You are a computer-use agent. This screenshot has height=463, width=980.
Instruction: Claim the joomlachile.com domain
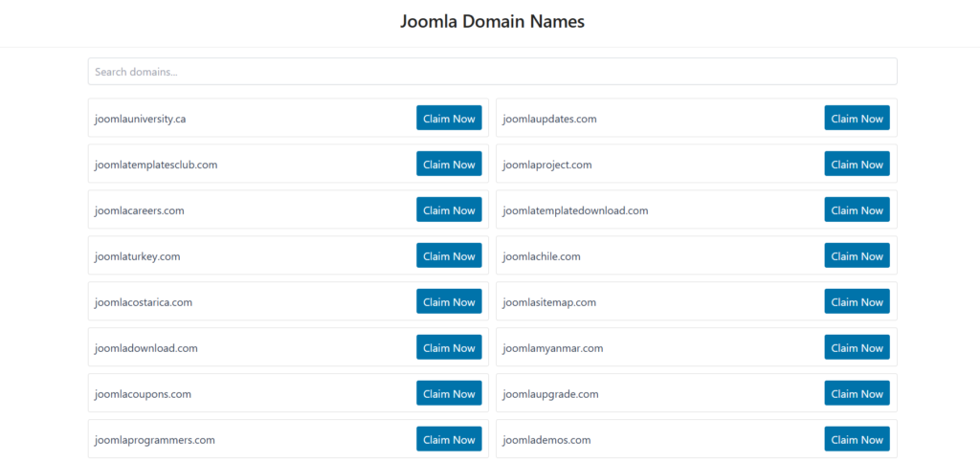(x=857, y=256)
